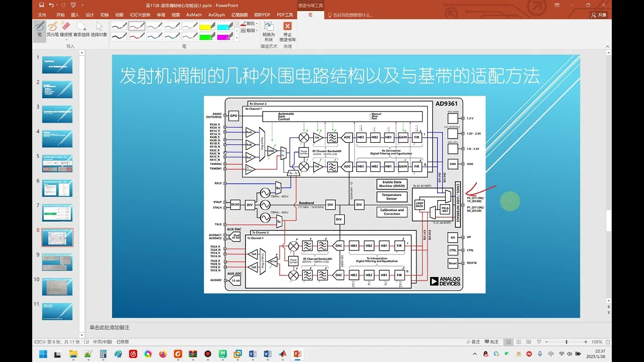
Task: Activate the 套索选择 lasso select tool
Action: pyautogui.click(x=82, y=30)
